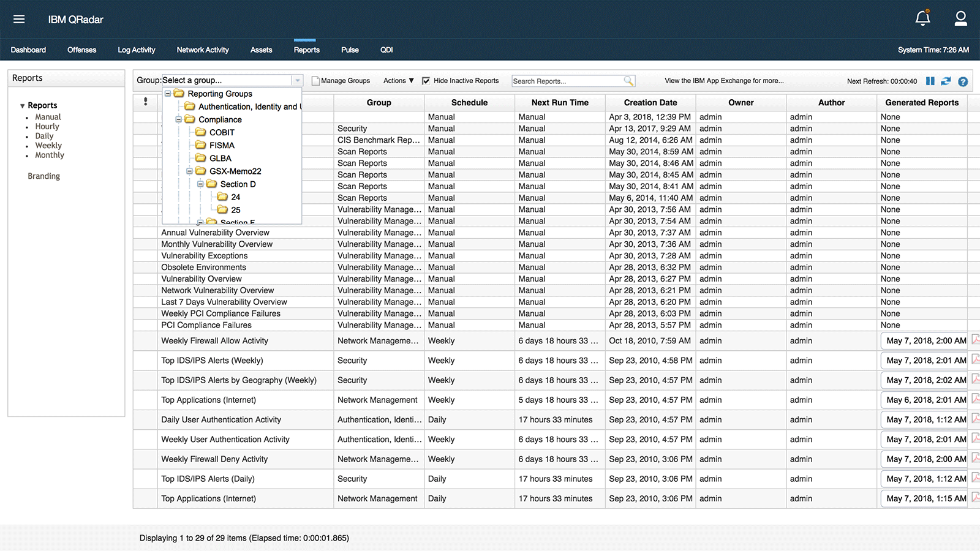Click the search magnifier icon

coord(628,81)
